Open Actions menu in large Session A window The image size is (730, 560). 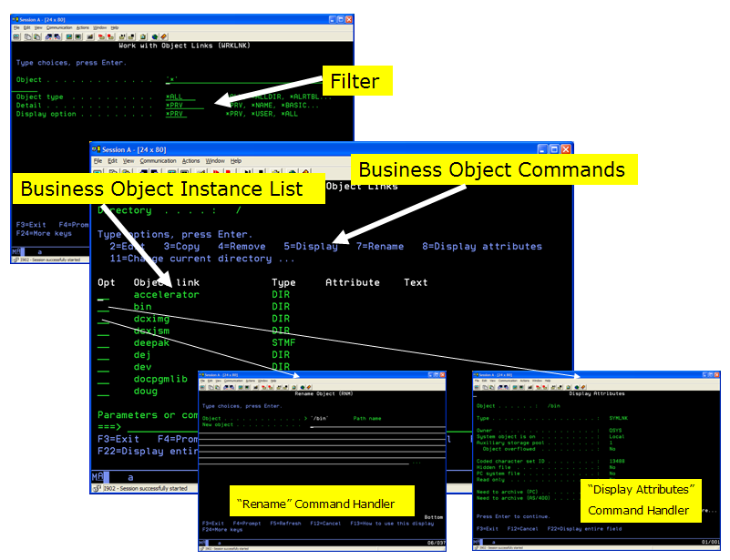[190, 161]
